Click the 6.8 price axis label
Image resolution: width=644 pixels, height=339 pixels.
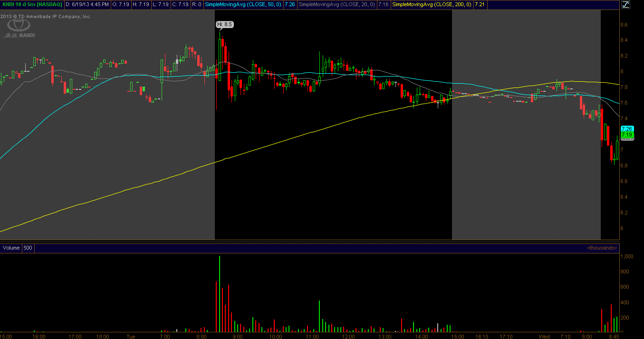coord(624,165)
